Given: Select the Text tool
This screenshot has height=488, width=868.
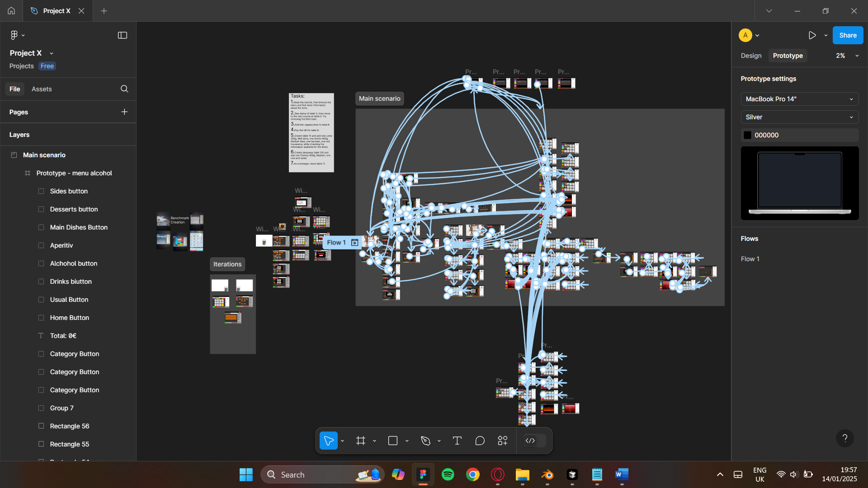Looking at the screenshot, I should [x=457, y=441].
